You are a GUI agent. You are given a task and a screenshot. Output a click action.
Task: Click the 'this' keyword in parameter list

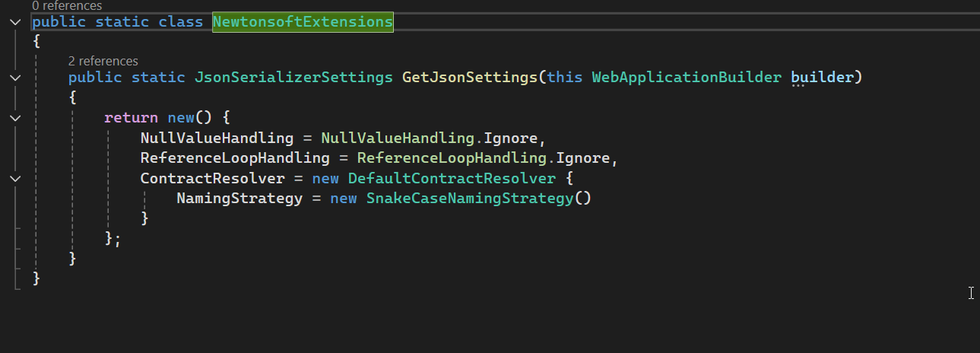[x=564, y=78]
